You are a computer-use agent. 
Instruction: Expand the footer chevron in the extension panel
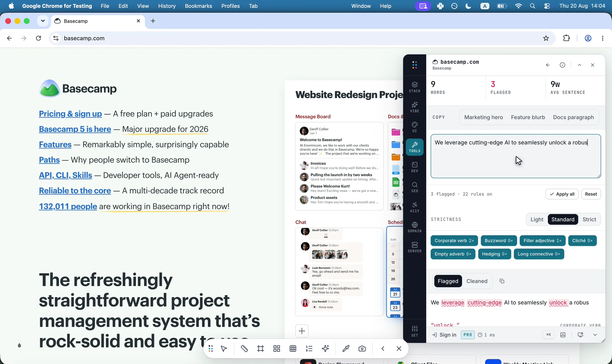595,335
